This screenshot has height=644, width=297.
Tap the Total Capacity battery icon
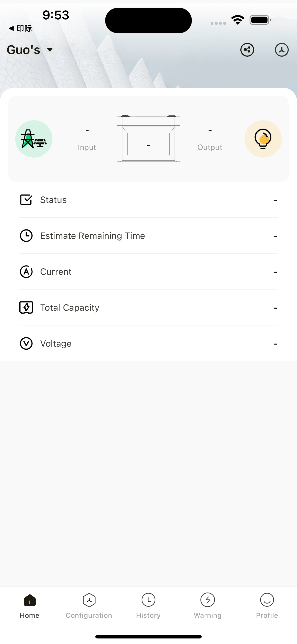pos(26,307)
